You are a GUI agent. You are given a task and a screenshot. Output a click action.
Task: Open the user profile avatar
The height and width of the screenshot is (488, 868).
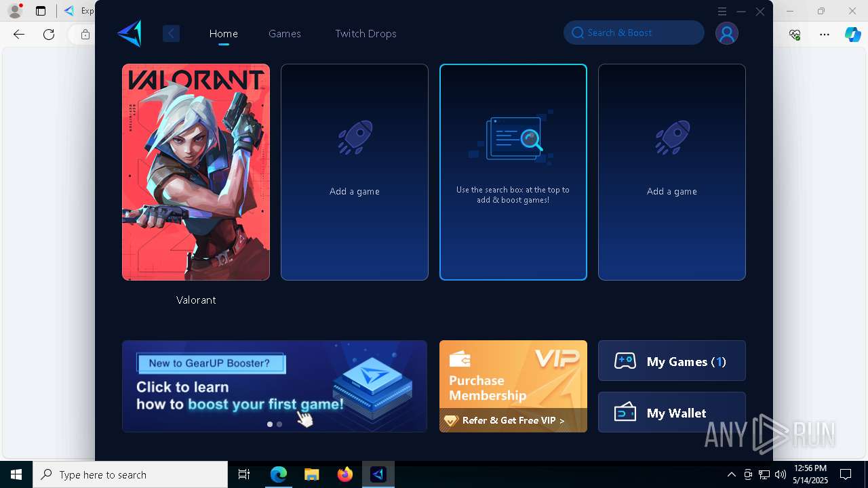[727, 33]
